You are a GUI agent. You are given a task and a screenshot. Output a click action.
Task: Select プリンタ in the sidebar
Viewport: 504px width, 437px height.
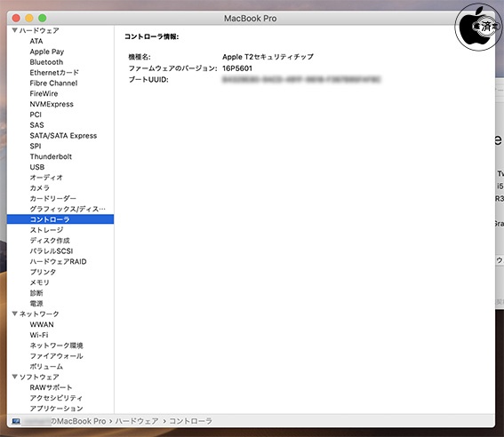[43, 272]
